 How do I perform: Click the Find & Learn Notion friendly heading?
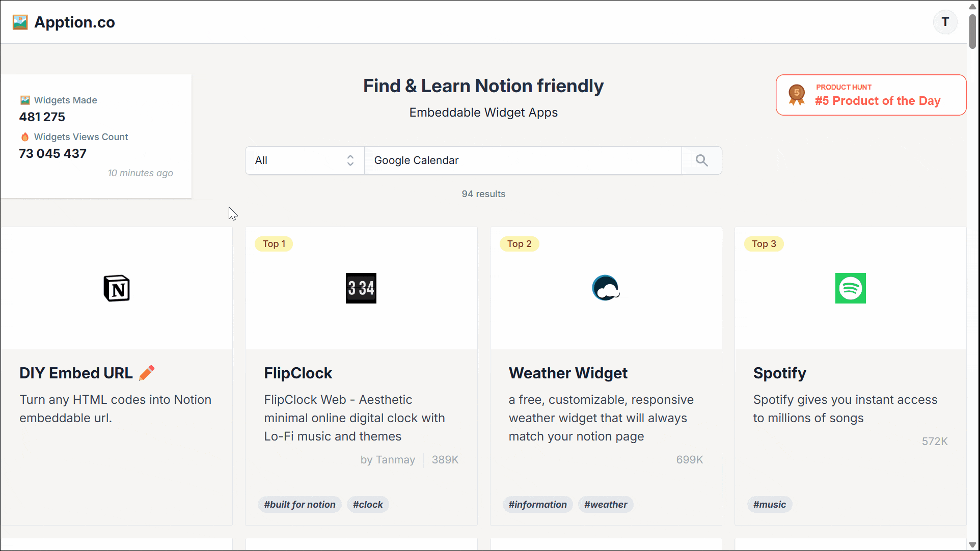tap(483, 86)
